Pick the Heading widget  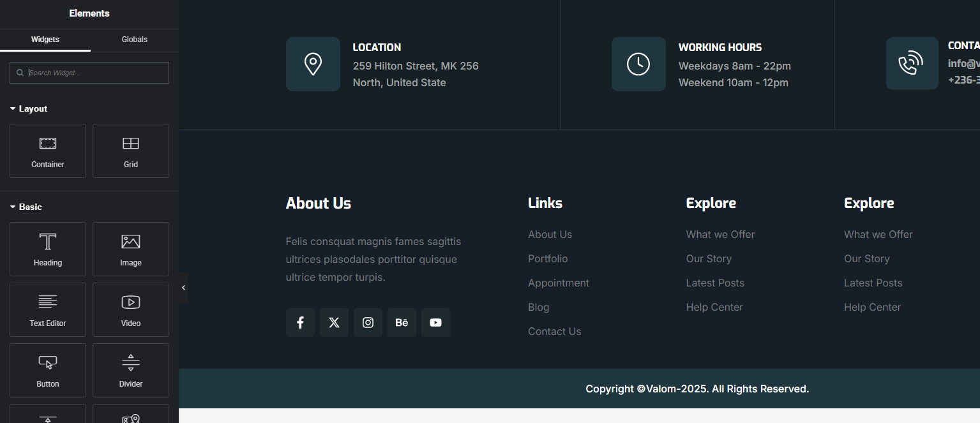tap(48, 249)
